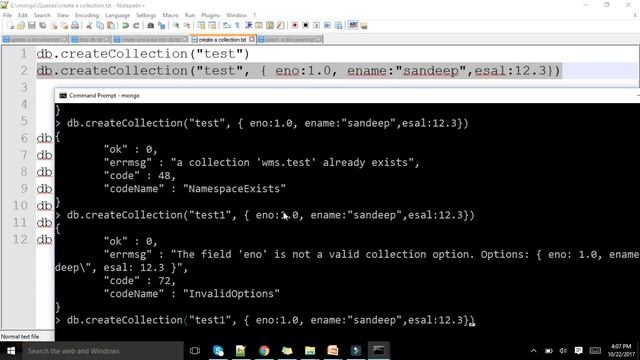
Task: Open the File menu
Action: [x=7, y=15]
